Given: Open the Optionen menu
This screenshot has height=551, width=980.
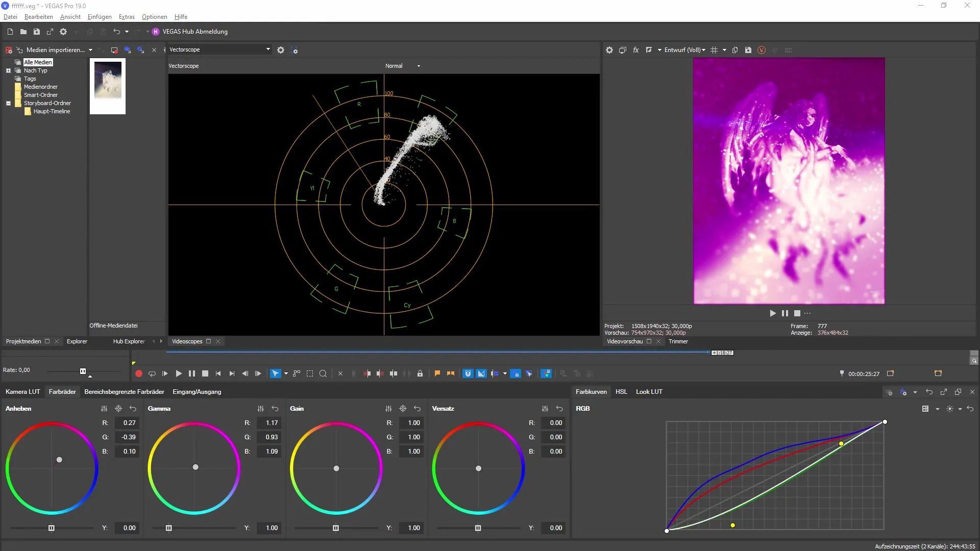Looking at the screenshot, I should (154, 17).
